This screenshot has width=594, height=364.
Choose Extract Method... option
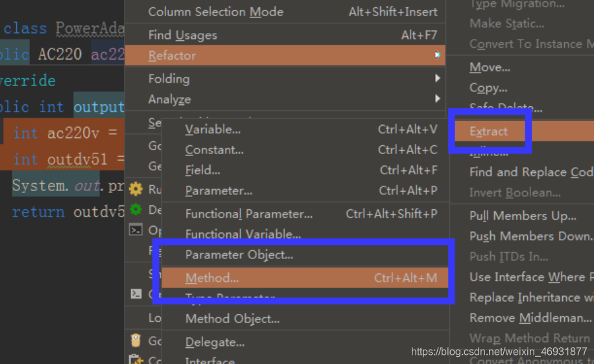pos(305,278)
